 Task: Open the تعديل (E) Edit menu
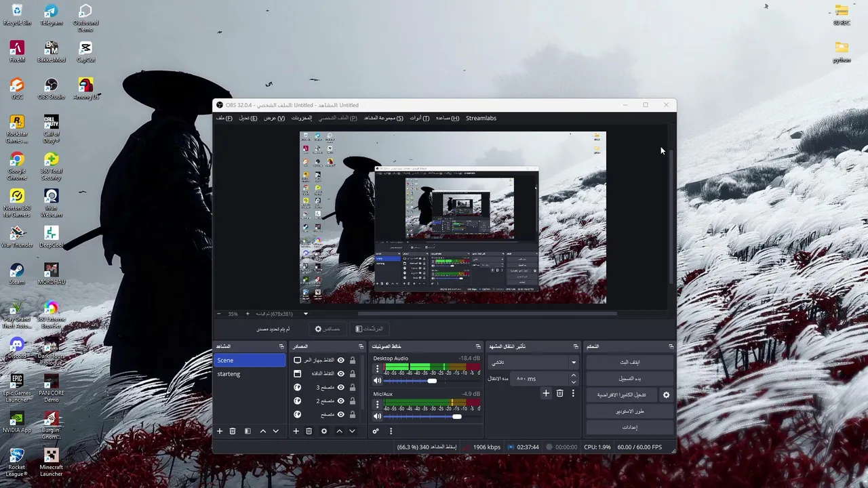tap(248, 118)
